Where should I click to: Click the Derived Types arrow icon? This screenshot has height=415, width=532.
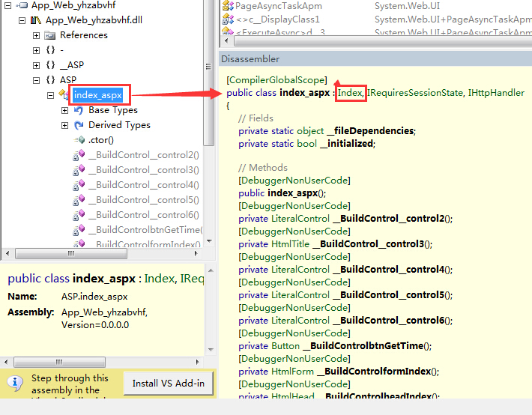(x=79, y=125)
